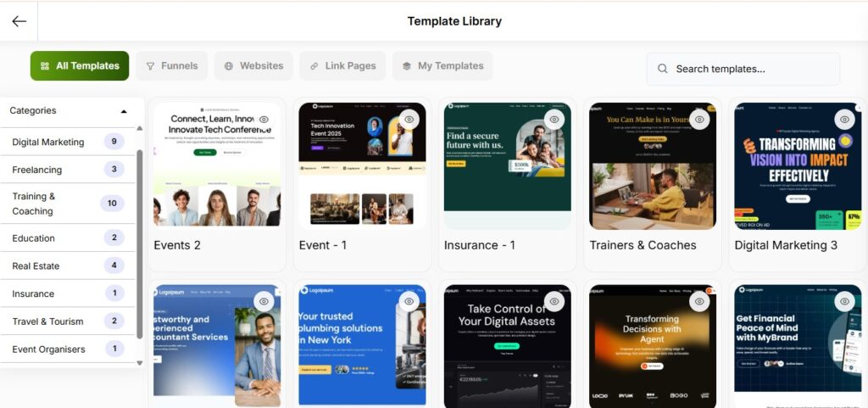Click the Search templates input field
The width and height of the screenshot is (868, 408).
click(x=743, y=69)
